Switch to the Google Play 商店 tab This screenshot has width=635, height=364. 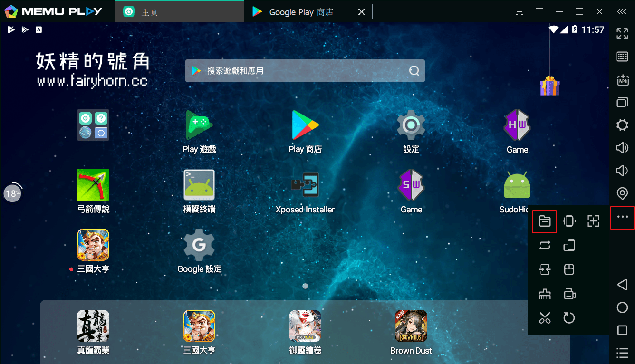pyautogui.click(x=301, y=12)
